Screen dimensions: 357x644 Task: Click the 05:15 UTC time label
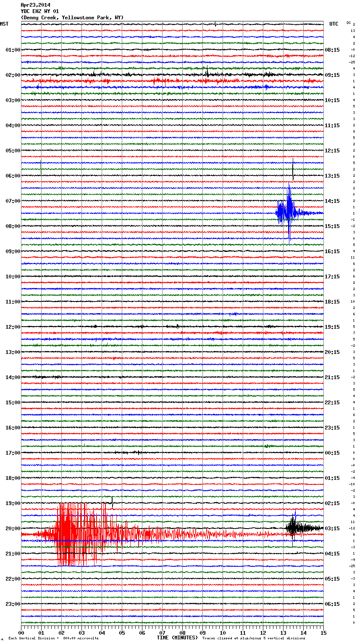pyautogui.click(x=332, y=579)
